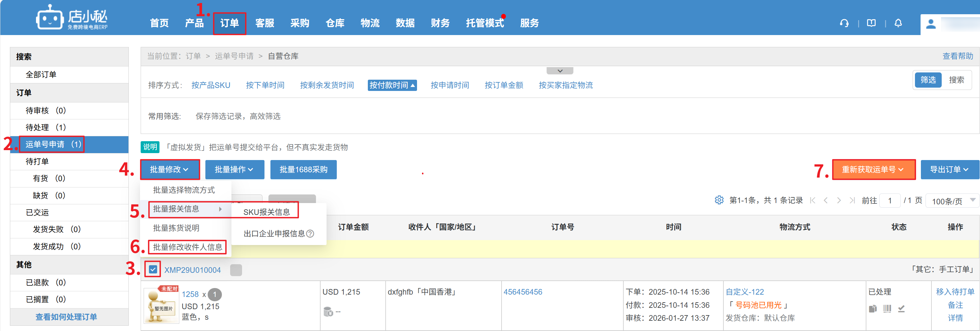The height and width of the screenshot is (331, 980).
Task: Open the user profile avatar icon
Action: click(x=930, y=24)
